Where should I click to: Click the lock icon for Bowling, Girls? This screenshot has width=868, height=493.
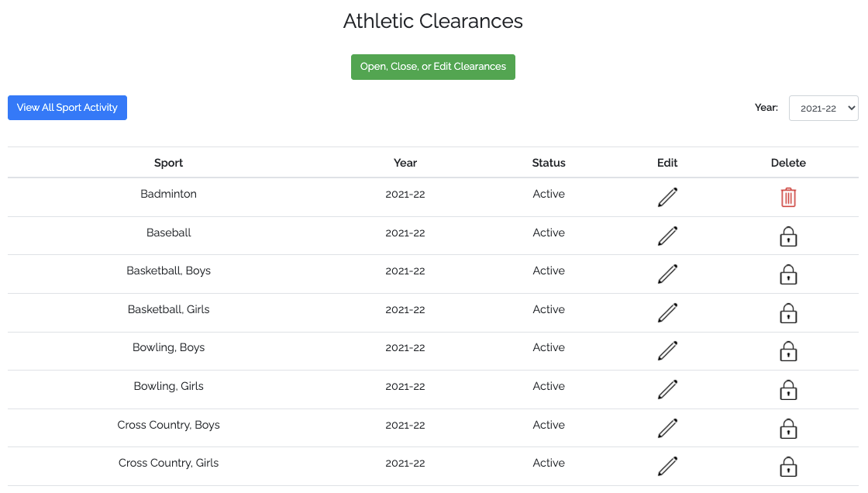click(788, 390)
